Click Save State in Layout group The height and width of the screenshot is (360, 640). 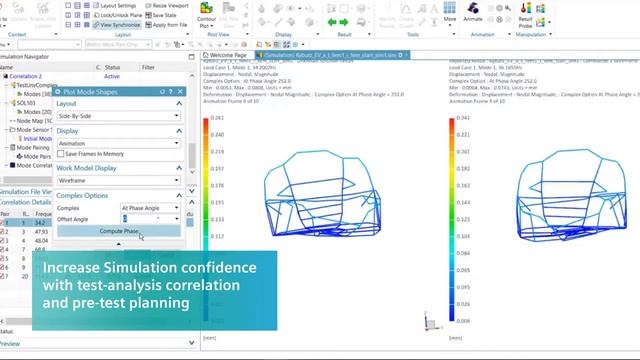pyautogui.click(x=161, y=15)
